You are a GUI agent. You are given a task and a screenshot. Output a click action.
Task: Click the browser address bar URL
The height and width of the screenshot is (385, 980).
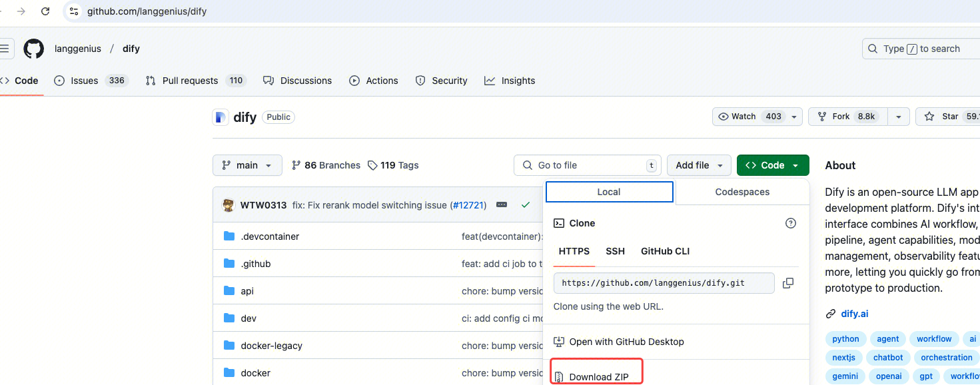(x=147, y=11)
